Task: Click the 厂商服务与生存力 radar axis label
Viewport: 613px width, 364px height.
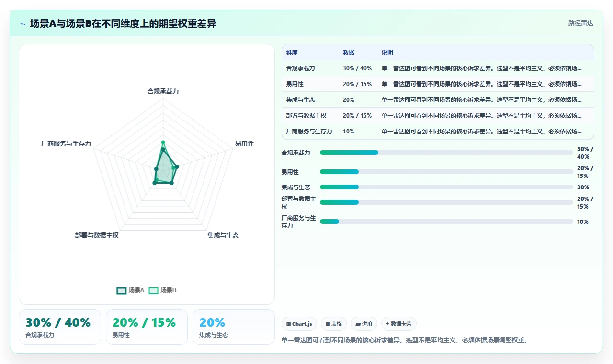Action: [x=66, y=143]
